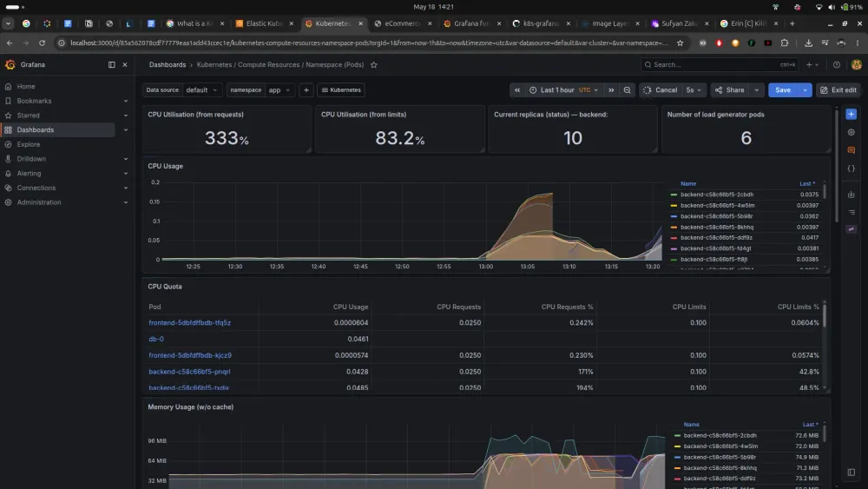Expand the Bookmarks section chevron
868x489 pixels.
(x=126, y=101)
